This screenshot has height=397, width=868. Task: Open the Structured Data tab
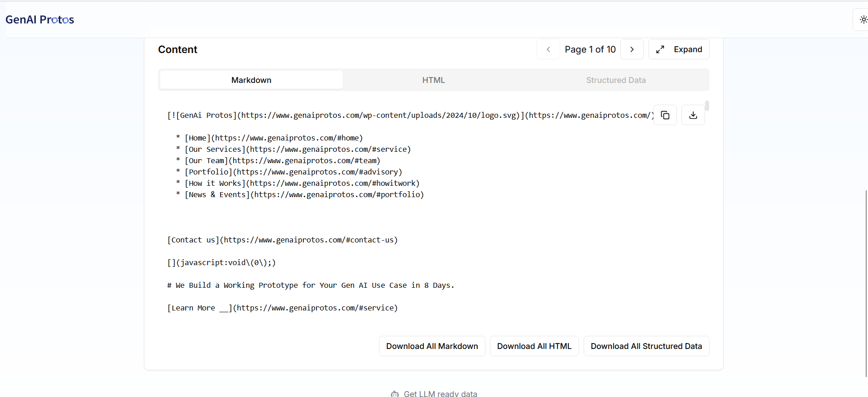point(616,80)
